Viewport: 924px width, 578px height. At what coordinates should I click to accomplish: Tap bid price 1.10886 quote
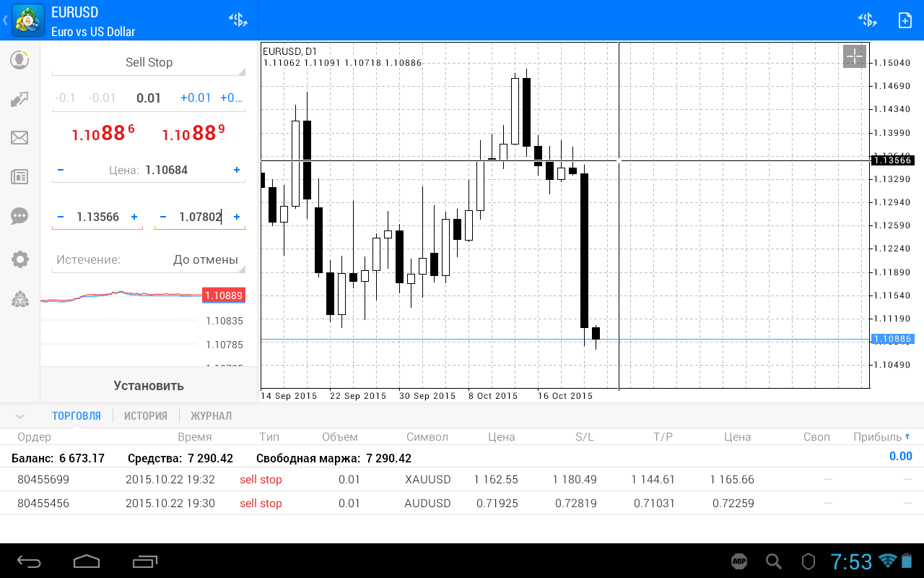(x=103, y=134)
